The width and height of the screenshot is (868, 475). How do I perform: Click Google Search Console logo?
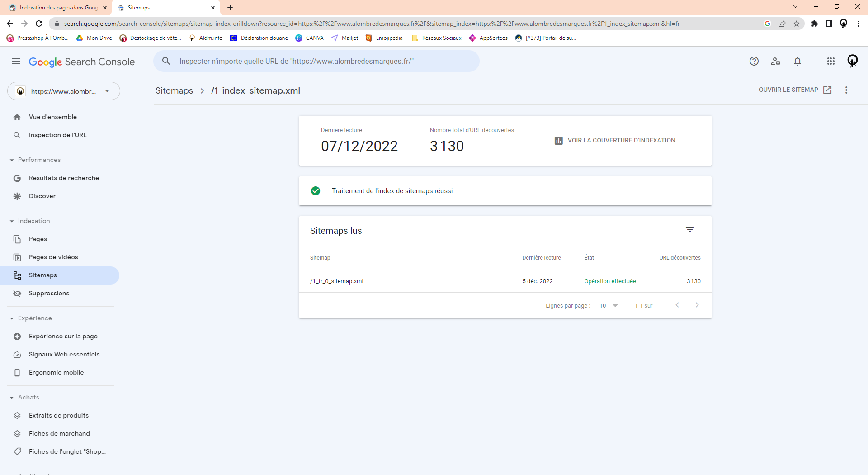(82, 62)
